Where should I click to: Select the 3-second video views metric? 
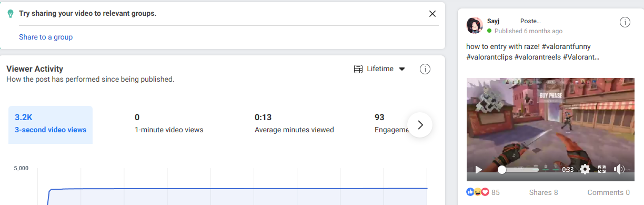pyautogui.click(x=51, y=125)
